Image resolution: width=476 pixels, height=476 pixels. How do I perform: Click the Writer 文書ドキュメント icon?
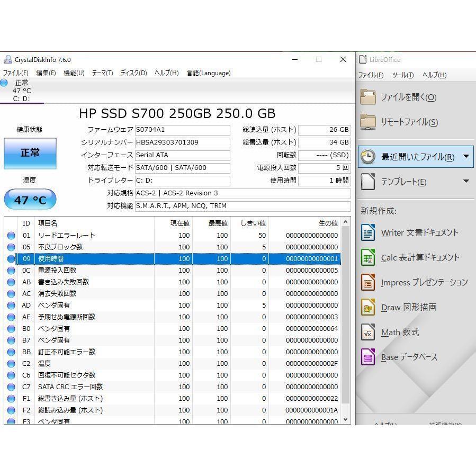tap(368, 232)
